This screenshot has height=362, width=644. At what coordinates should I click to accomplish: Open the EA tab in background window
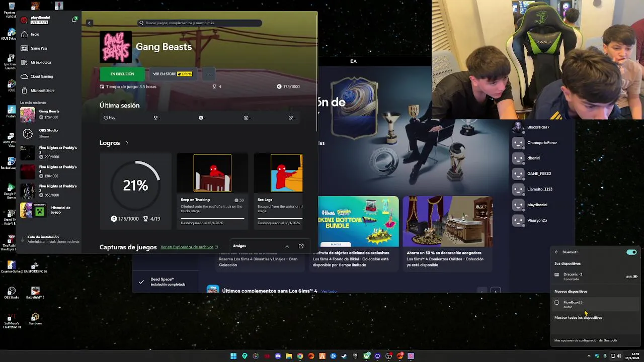pos(353,61)
